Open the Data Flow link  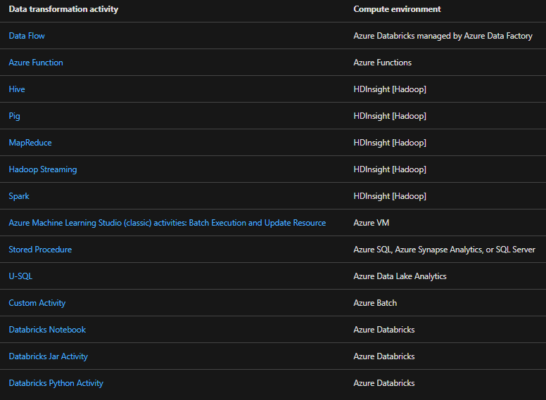pyautogui.click(x=27, y=36)
